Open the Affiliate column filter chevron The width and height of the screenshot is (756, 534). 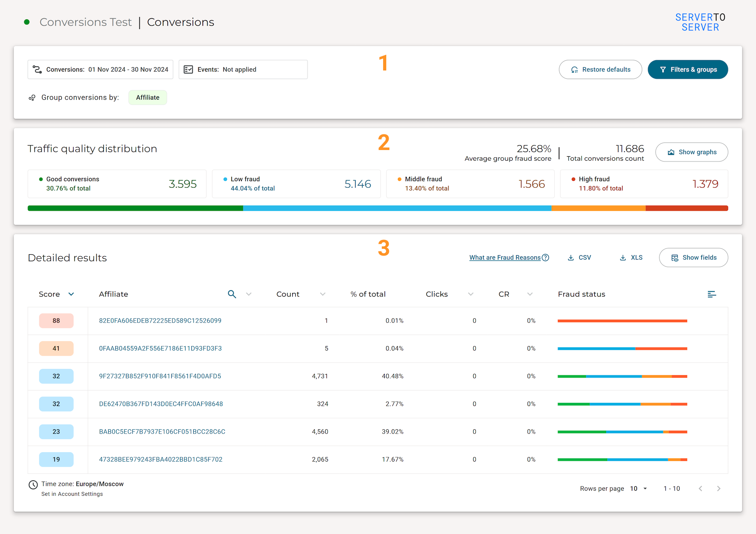[x=249, y=294]
